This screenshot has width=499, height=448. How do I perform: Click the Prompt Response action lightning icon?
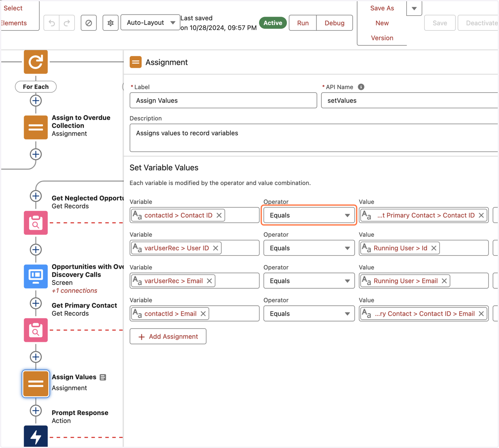36,436
